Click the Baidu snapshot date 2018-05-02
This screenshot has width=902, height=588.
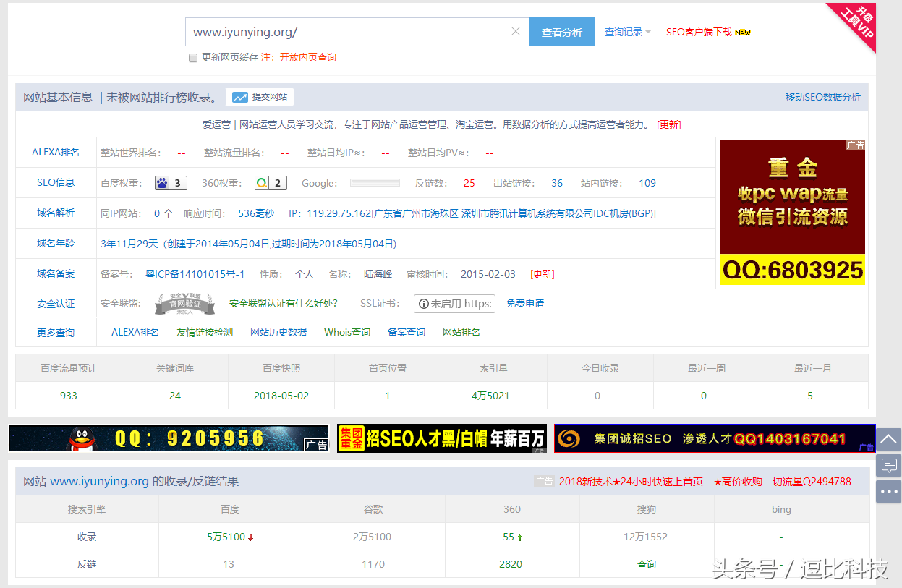[x=281, y=396]
